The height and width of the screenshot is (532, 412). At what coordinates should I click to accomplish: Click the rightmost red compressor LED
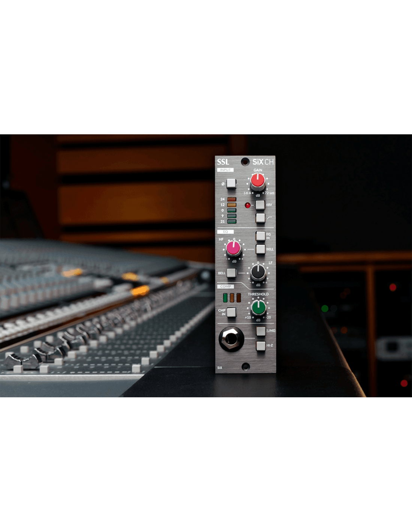[x=239, y=298]
